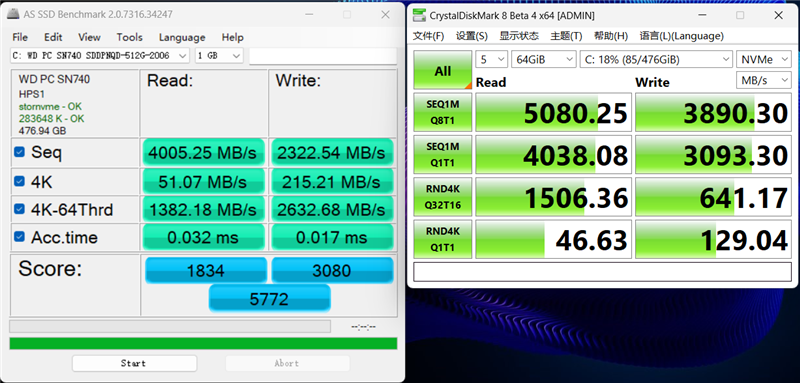Click the green All button
The height and width of the screenshot is (383, 800).
[443, 70]
